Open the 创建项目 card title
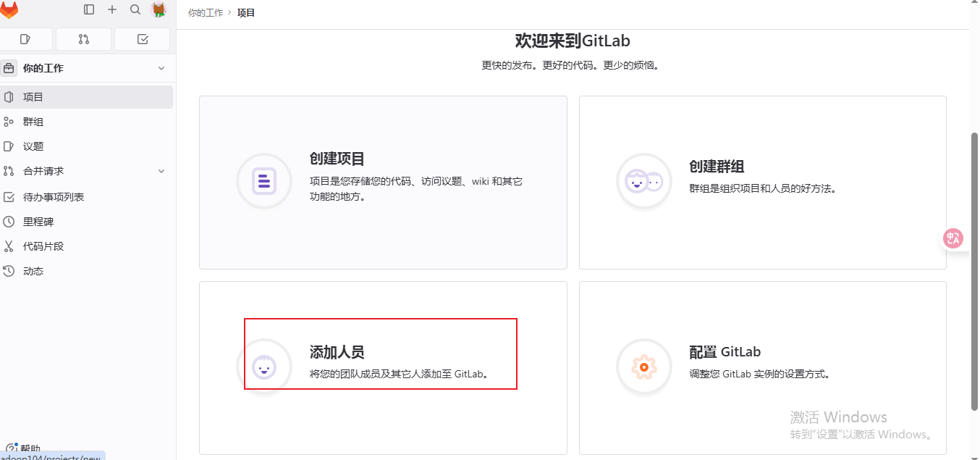This screenshot has width=980, height=460. tap(337, 159)
